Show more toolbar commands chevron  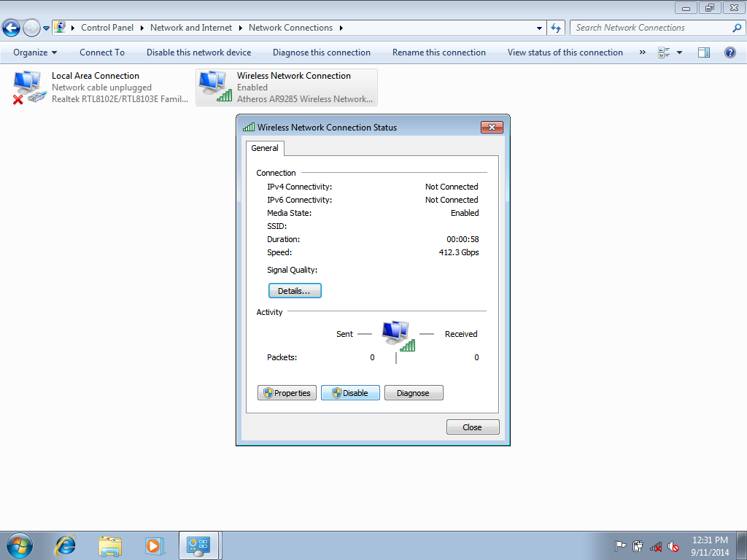point(642,52)
